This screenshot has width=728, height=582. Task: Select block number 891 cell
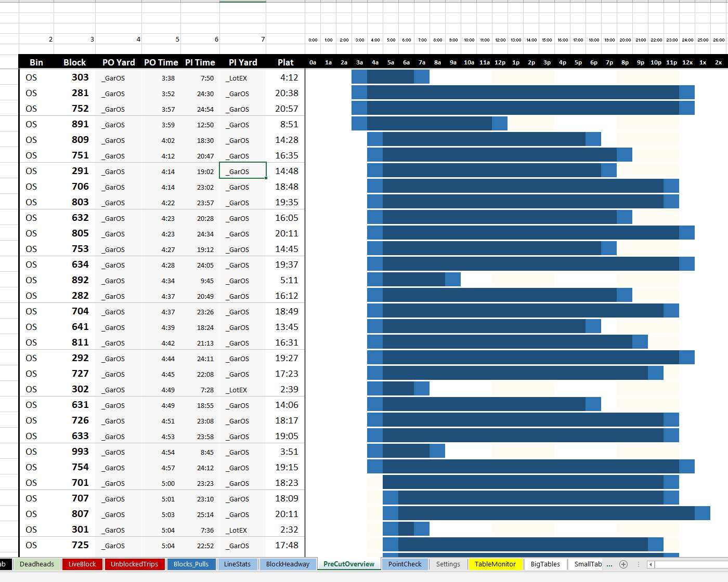(x=75, y=124)
